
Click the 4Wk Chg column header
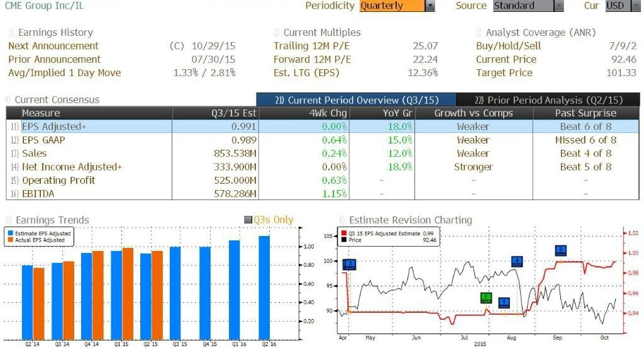(x=304, y=113)
